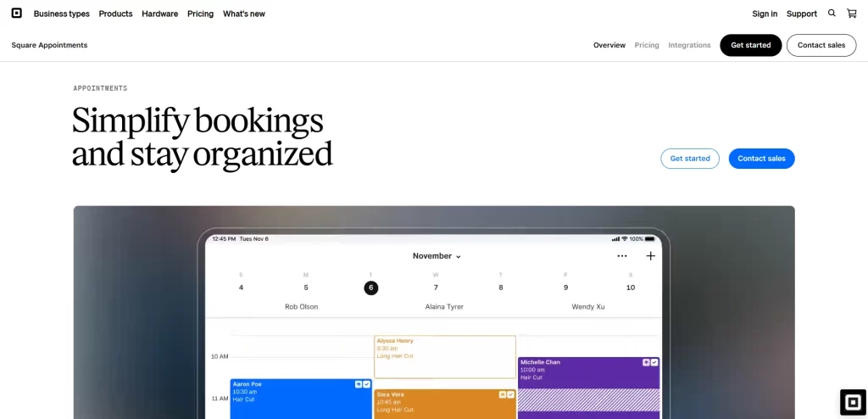Click arrow icon on Aaron Poe appointment
Viewport: 868px width, 419px height.
(x=359, y=384)
